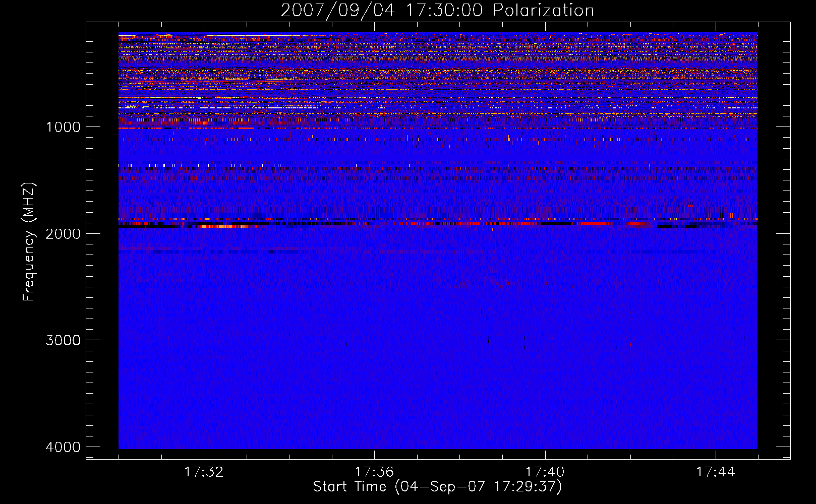Click the "Start Time (04-Sep-07 17:29:37)" axis label
This screenshot has width=816, height=504.
(x=437, y=487)
